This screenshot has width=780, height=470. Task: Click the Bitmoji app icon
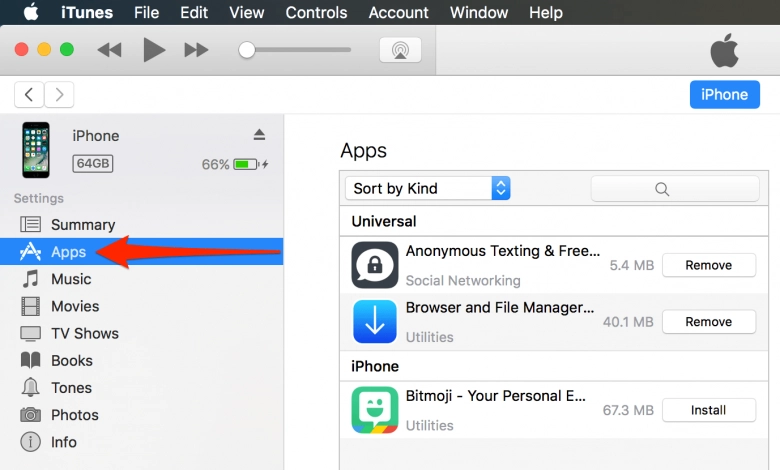(x=375, y=410)
